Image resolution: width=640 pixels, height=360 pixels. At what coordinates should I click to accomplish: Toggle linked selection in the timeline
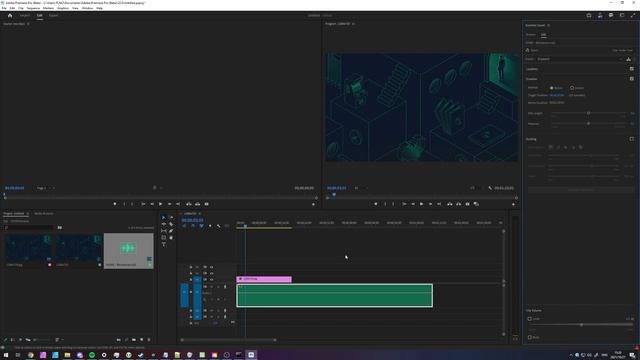[x=202, y=226]
